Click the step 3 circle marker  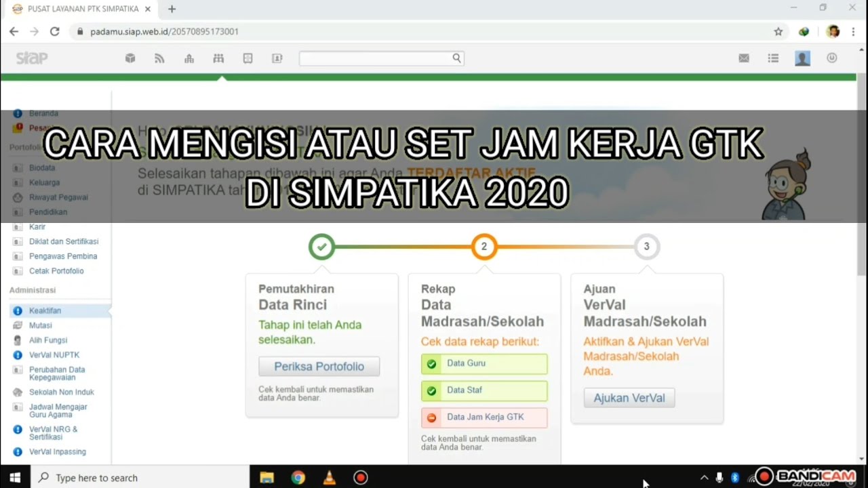point(647,247)
